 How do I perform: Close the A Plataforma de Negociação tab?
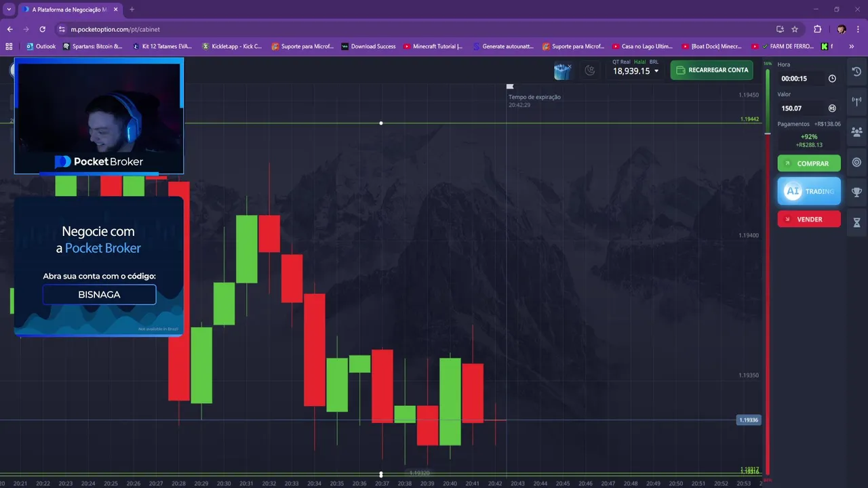click(115, 9)
